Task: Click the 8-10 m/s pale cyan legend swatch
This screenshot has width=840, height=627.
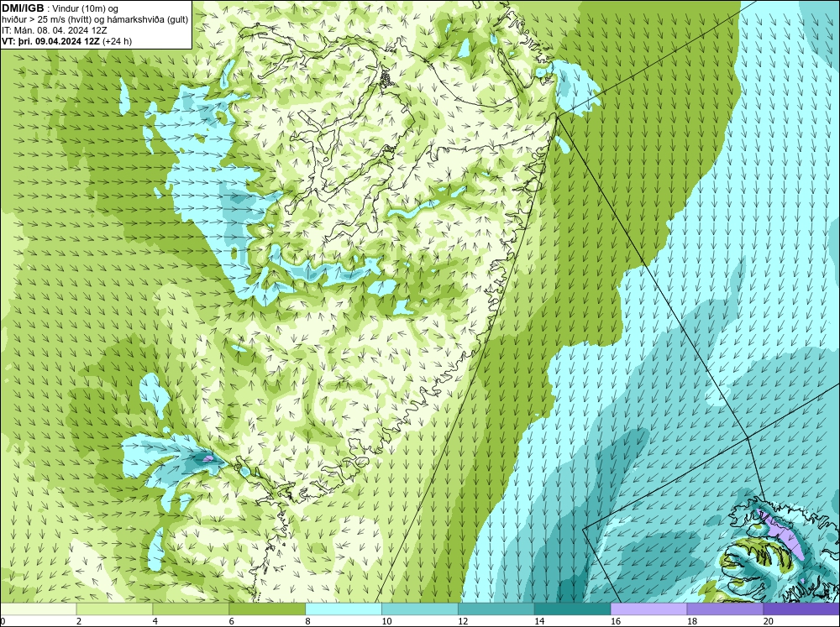Action: pyautogui.click(x=344, y=609)
